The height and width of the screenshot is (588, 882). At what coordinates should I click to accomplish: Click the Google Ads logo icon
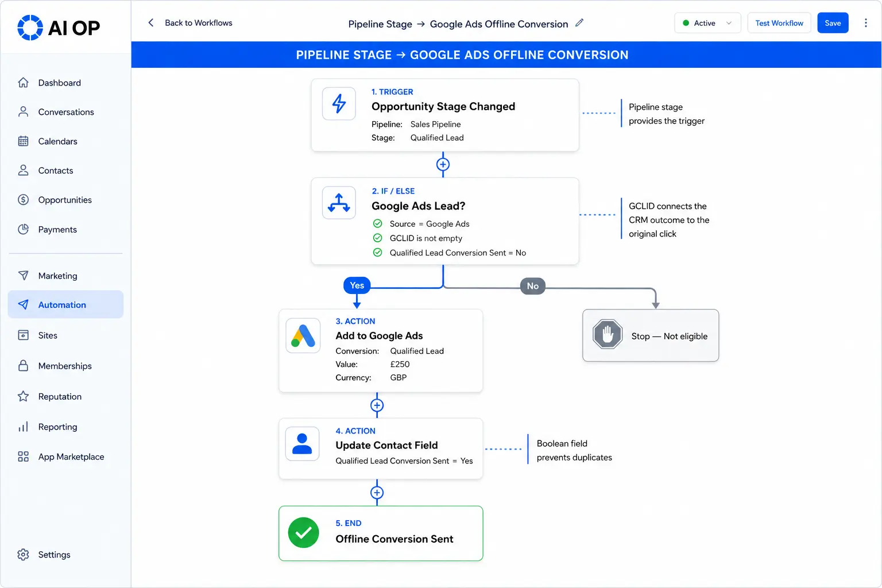pyautogui.click(x=303, y=335)
